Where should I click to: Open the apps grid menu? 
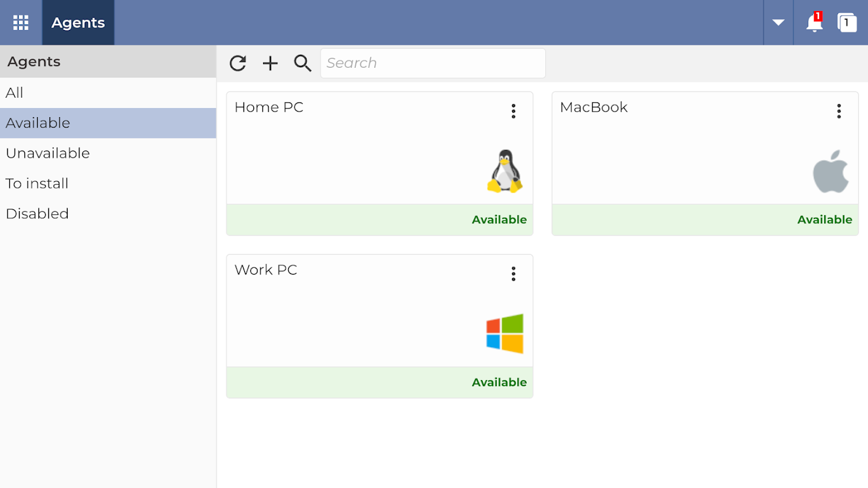tap(21, 23)
